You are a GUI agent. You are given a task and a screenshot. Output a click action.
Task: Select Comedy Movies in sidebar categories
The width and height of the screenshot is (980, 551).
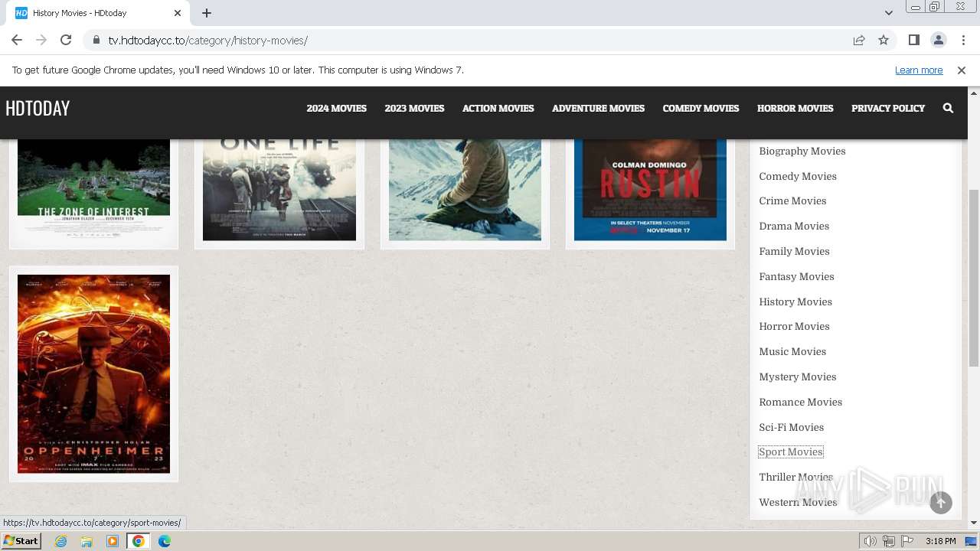[x=798, y=176]
